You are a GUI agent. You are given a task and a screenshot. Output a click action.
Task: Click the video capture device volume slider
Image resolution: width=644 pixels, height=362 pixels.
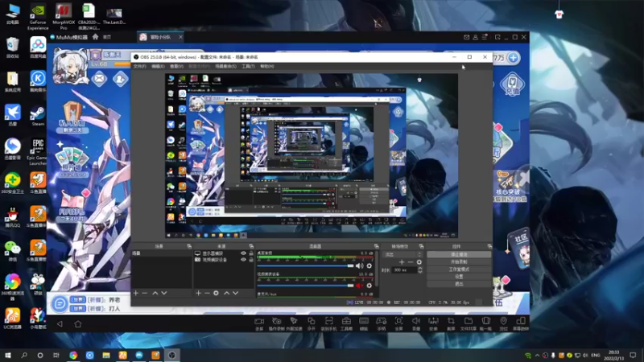click(x=305, y=286)
